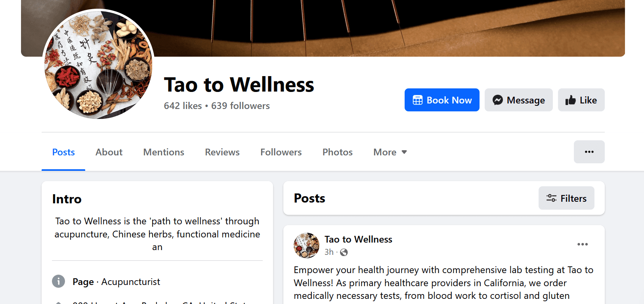Expand the More dropdown arrow
Viewport: 644px width, 304px height.
click(404, 152)
